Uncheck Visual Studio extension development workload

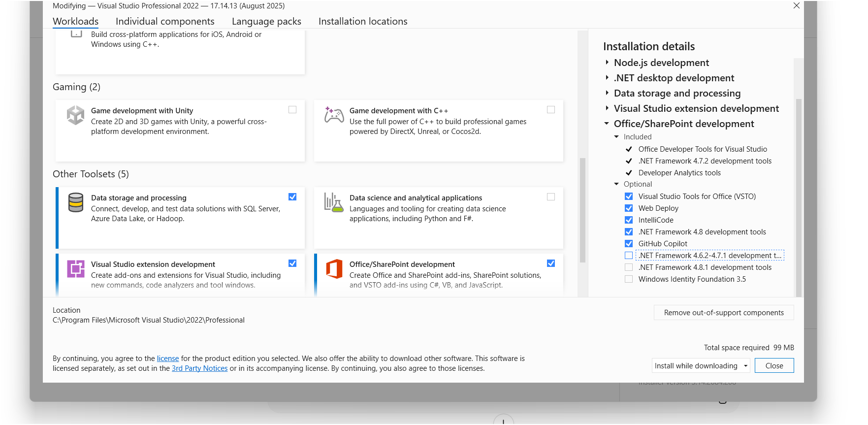click(x=292, y=263)
